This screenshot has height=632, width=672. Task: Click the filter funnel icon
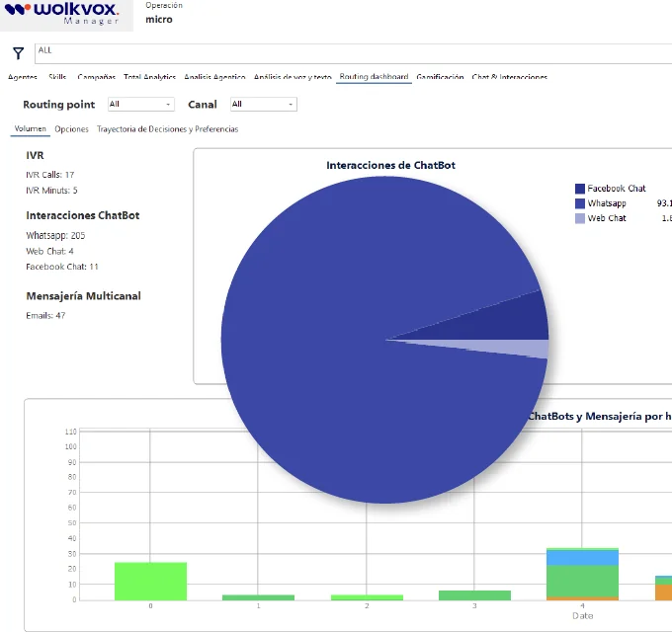click(x=18, y=53)
